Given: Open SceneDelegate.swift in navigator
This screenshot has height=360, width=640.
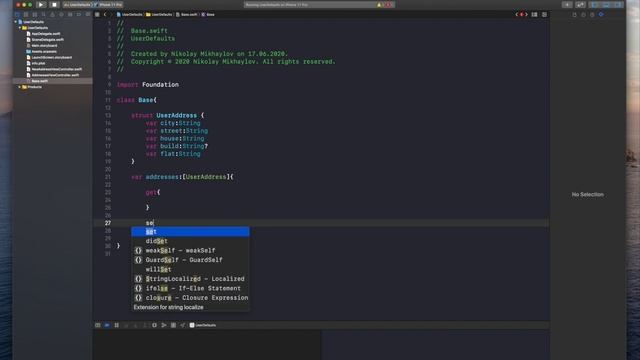Looking at the screenshot, I should pyautogui.click(x=47, y=40).
